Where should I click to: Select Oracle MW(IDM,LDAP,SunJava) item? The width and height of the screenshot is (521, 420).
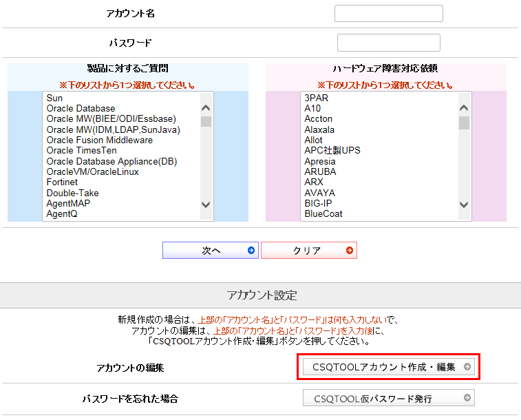coord(114,129)
